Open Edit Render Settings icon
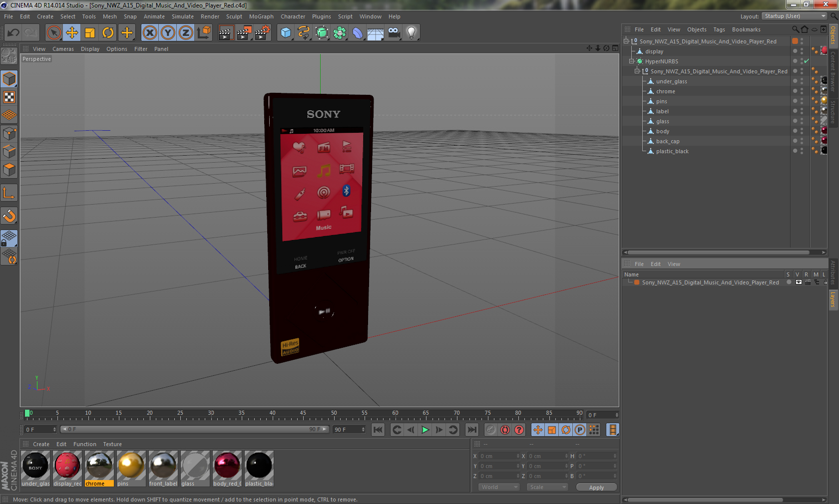The height and width of the screenshot is (504, 839). coord(262,33)
